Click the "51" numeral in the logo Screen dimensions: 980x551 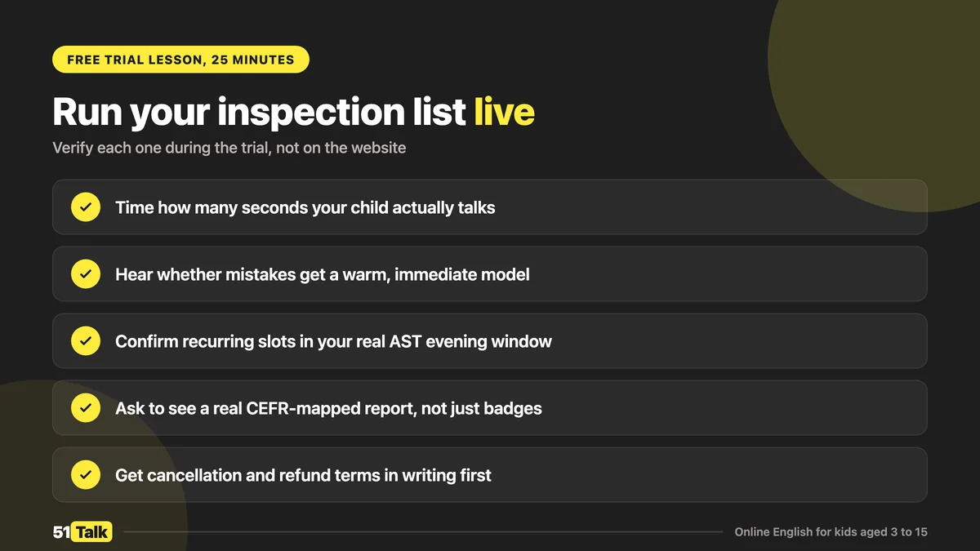pyautogui.click(x=61, y=531)
